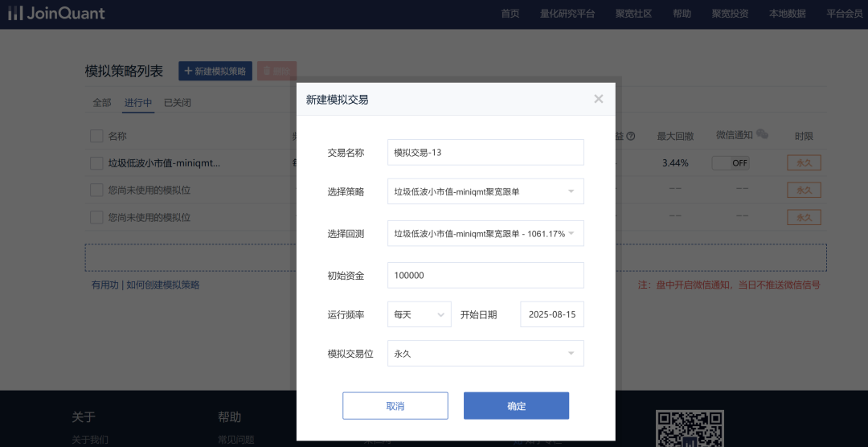Viewport: 868px width, 447px height.
Task: Click the help question mark icon in table header
Action: pyautogui.click(x=631, y=137)
